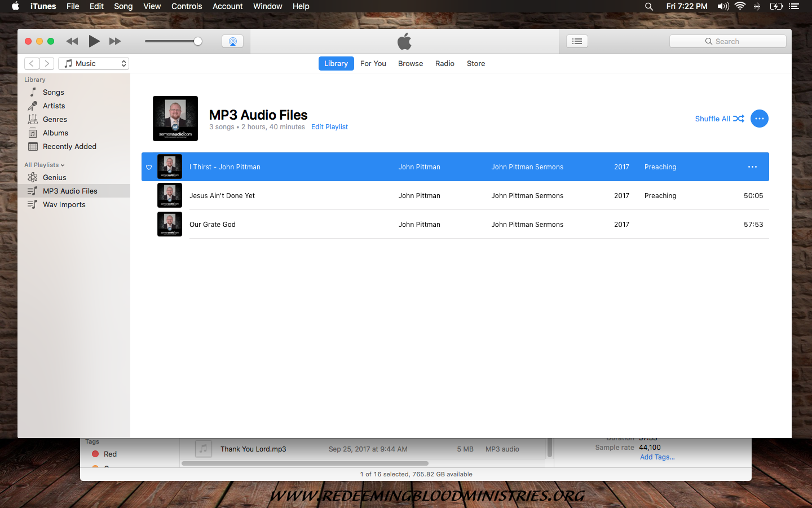Open the View menu
This screenshot has width=812, height=508.
click(x=152, y=6)
